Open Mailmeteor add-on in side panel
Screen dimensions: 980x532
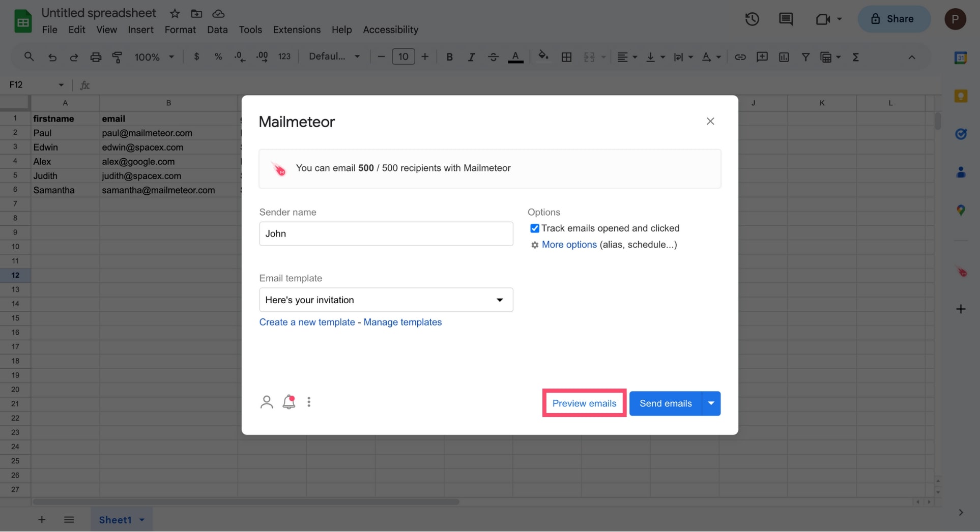(961, 272)
